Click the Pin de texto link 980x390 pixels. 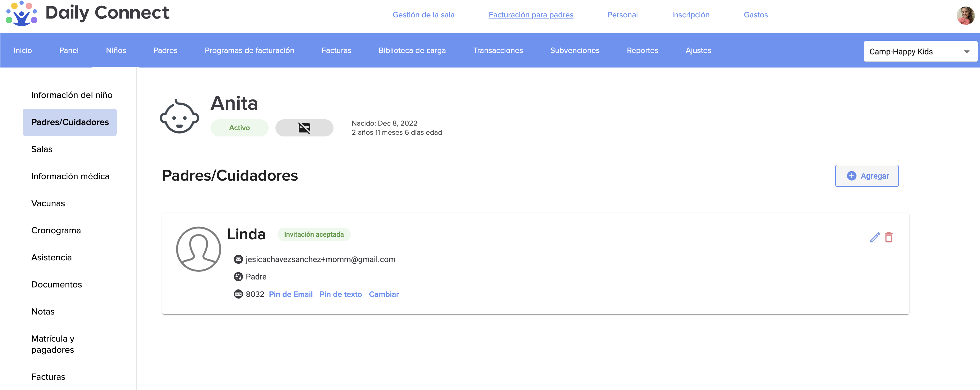coord(341,294)
